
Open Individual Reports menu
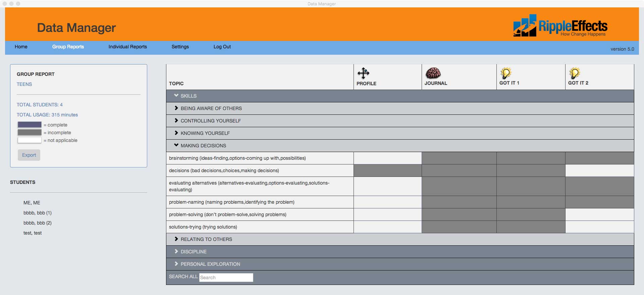click(128, 47)
